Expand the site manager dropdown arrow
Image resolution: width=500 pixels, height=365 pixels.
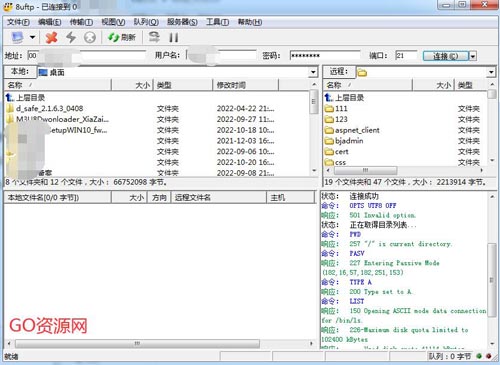(x=32, y=37)
